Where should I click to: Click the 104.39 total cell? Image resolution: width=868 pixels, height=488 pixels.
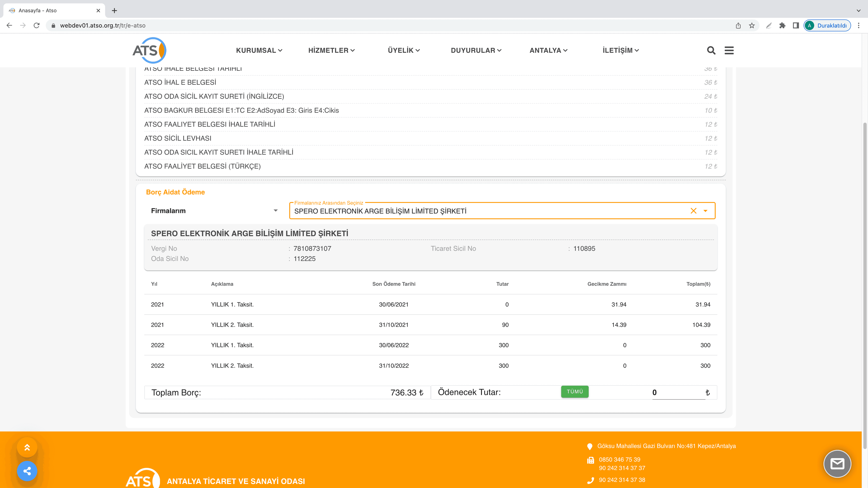coord(701,325)
